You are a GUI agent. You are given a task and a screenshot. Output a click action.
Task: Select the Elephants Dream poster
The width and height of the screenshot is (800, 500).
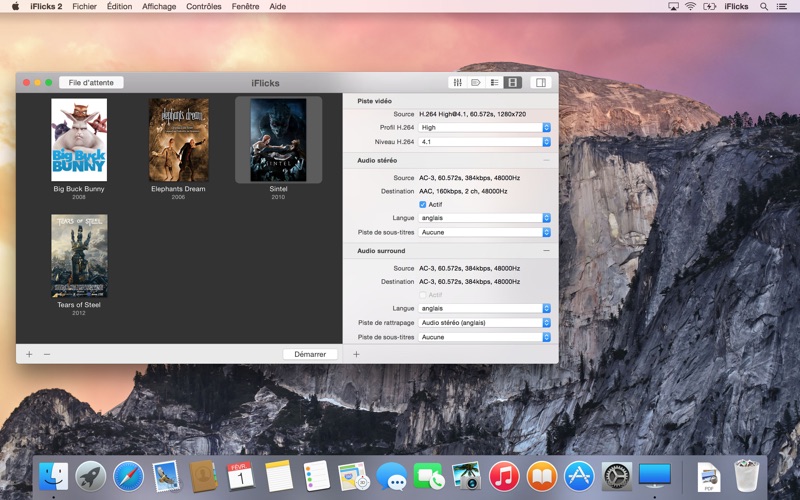pos(179,140)
